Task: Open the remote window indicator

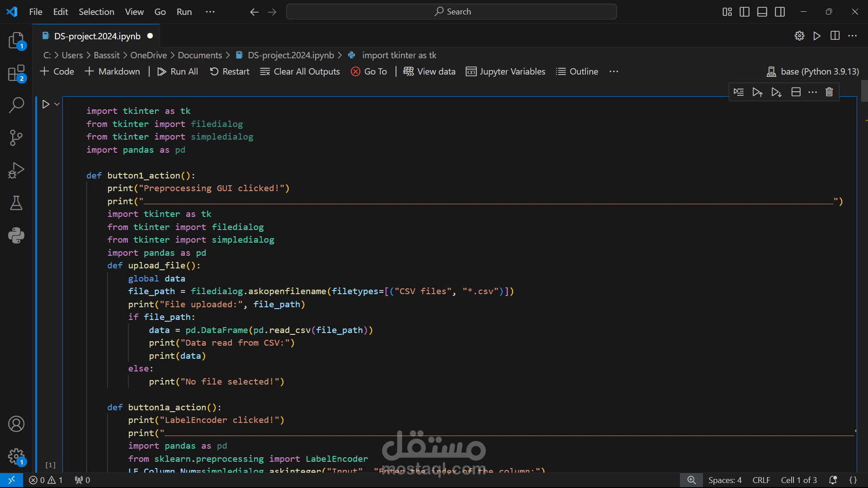Action: click(x=12, y=480)
